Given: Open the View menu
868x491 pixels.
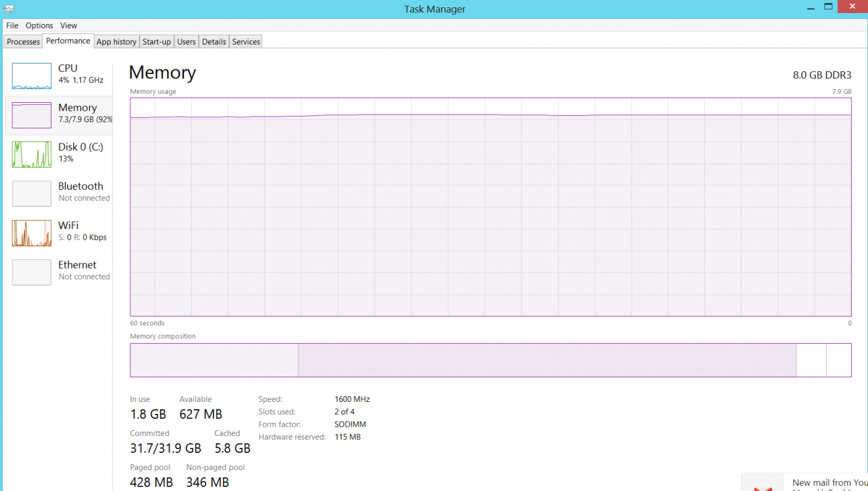Looking at the screenshot, I should 69,26.
